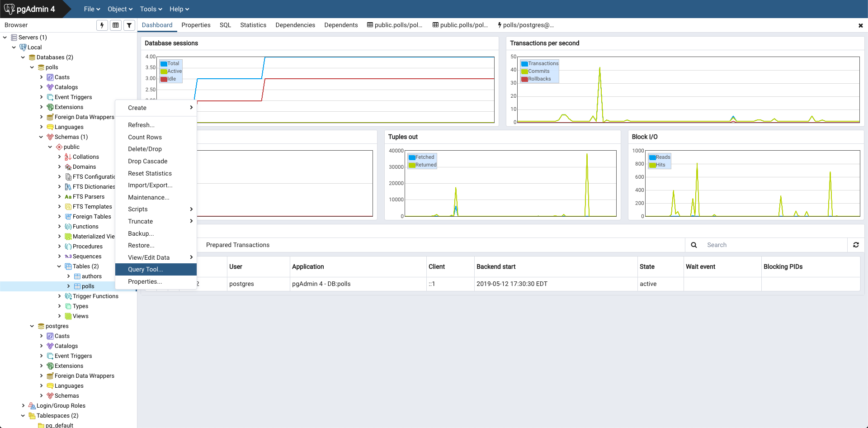Open the View/Edit Data submenu

tap(156, 257)
